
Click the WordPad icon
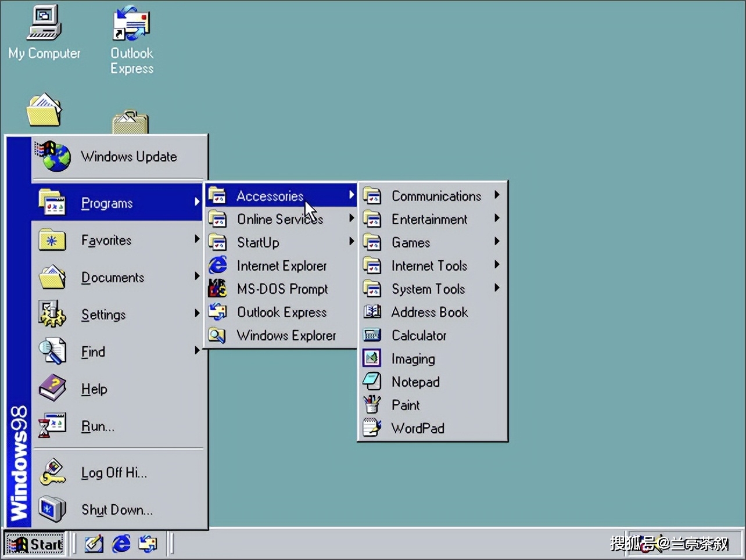tap(372, 428)
